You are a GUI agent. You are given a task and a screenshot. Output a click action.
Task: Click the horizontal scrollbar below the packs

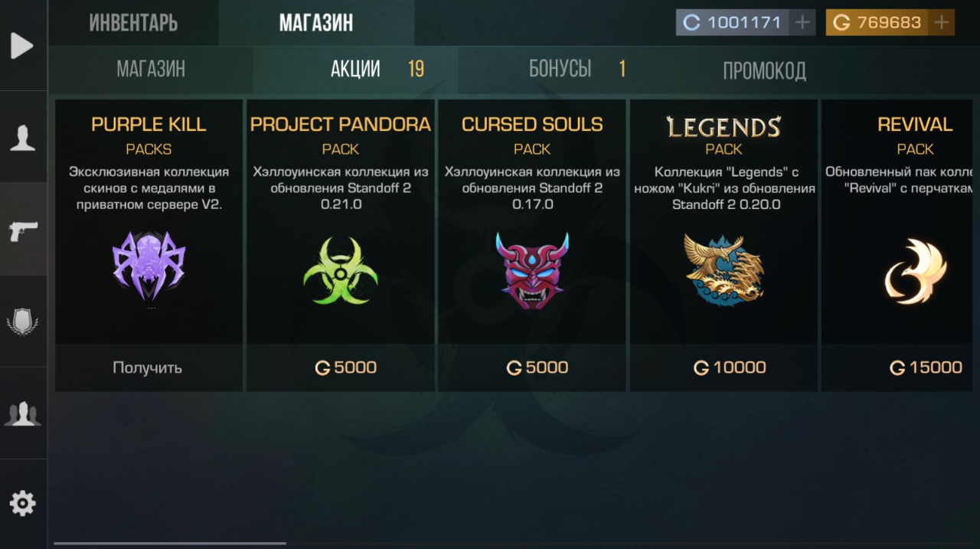170,544
